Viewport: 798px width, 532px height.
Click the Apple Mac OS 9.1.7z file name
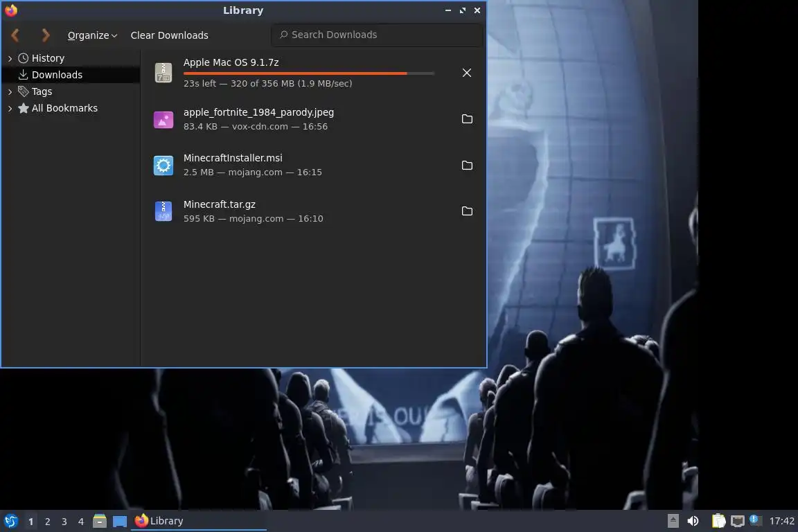tap(231, 62)
